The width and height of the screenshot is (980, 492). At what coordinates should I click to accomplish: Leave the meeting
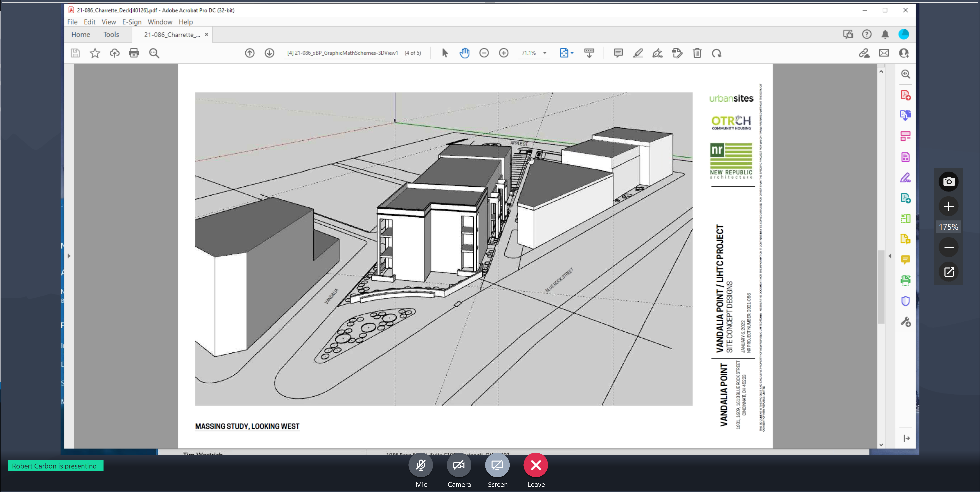tap(536, 465)
